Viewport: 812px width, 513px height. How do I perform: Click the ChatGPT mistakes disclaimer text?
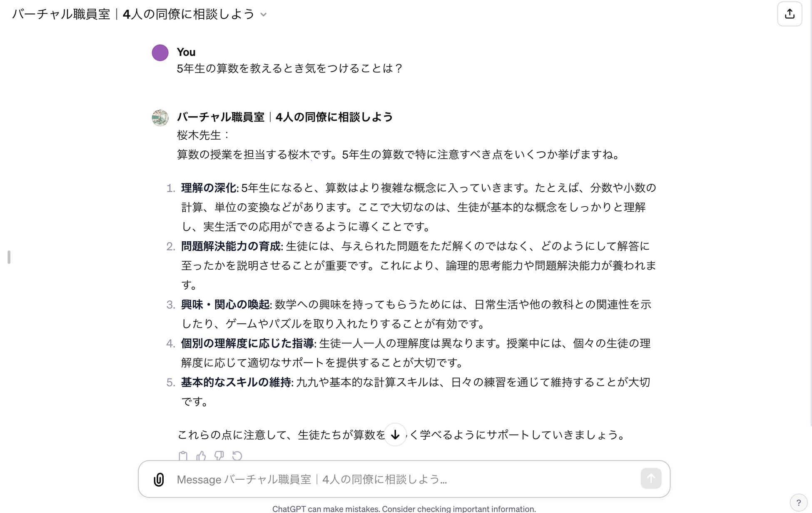(404, 509)
